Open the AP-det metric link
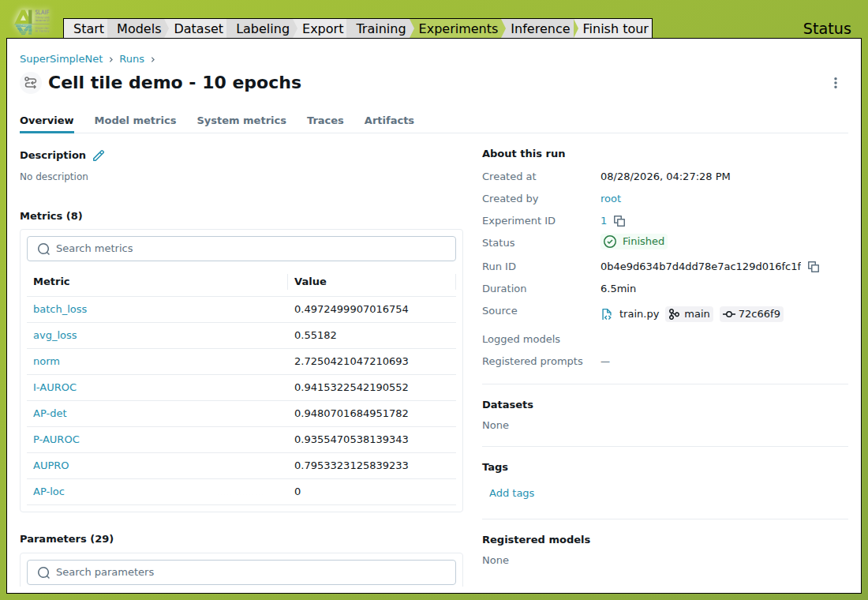 click(x=50, y=414)
